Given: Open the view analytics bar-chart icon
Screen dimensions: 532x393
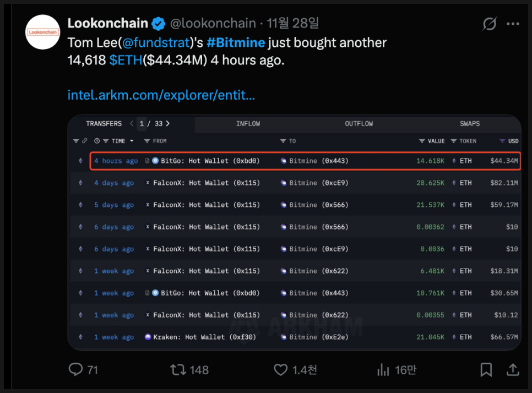Looking at the screenshot, I should point(383,369).
